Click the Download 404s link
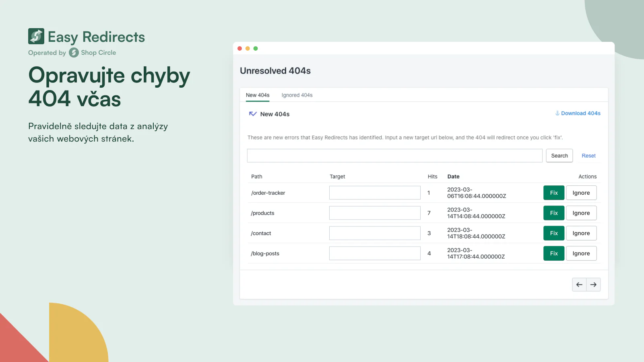644x362 pixels. click(581, 113)
